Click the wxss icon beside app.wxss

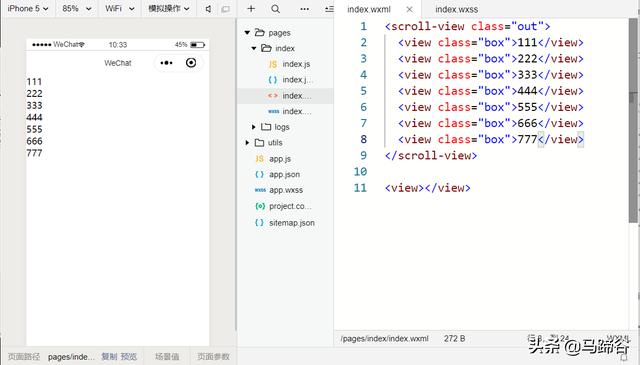coord(260,190)
